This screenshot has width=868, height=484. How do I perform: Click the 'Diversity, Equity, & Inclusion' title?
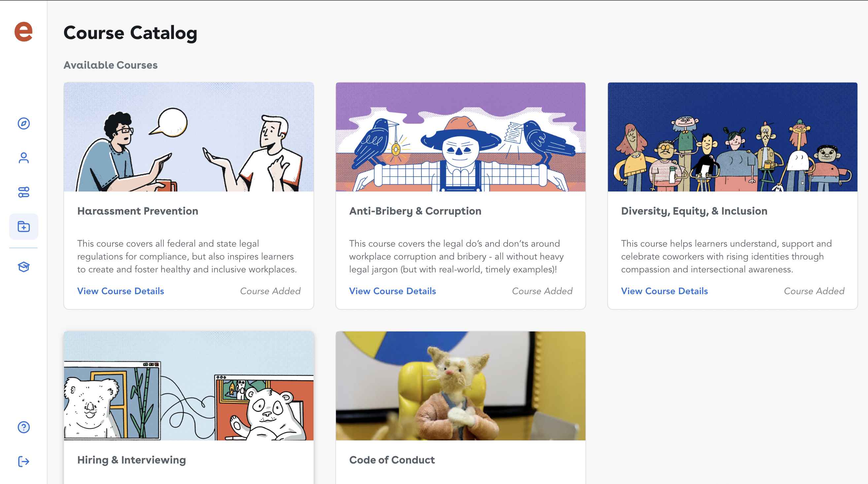694,211
